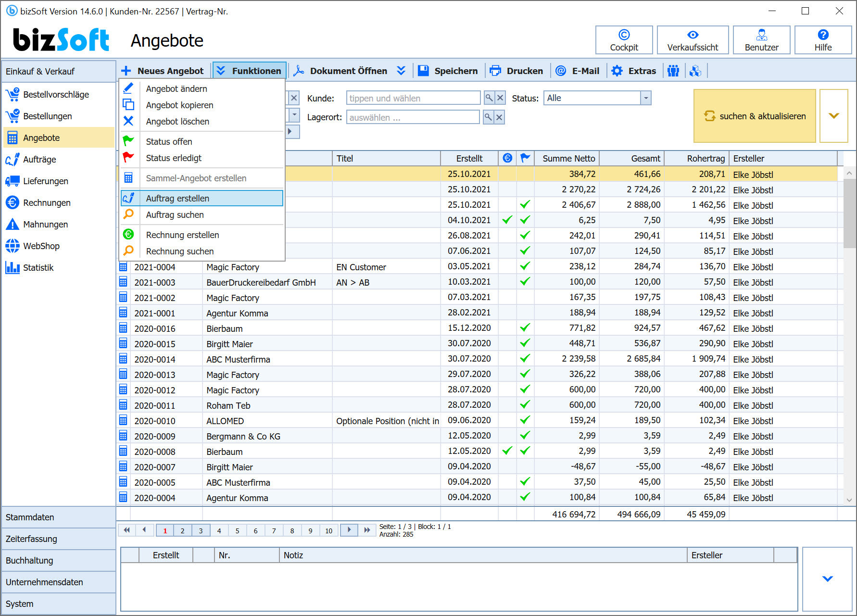Go to page 2 in pagination
Image resolution: width=857 pixels, height=616 pixels.
[182, 530]
